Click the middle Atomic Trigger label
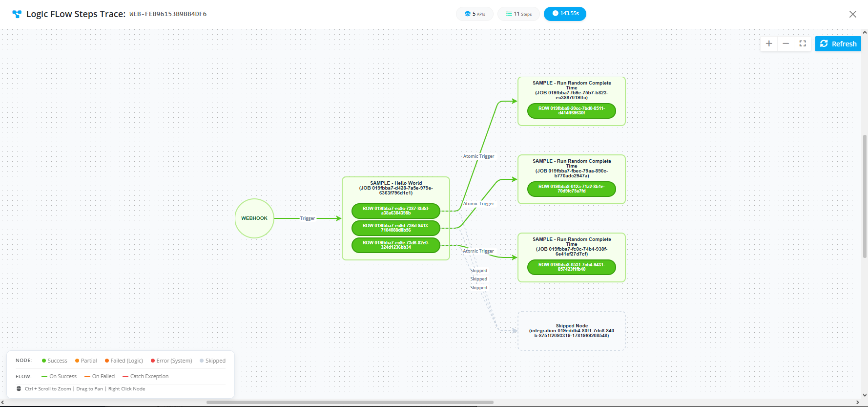 click(x=479, y=204)
